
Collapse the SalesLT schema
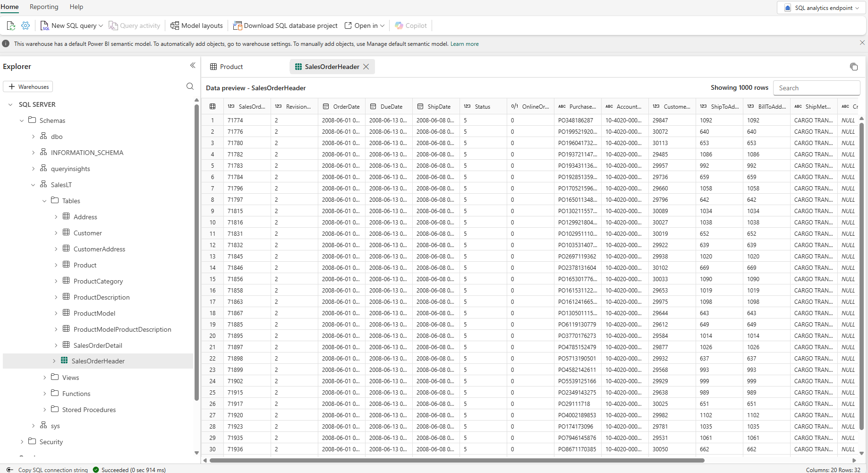[x=33, y=185]
